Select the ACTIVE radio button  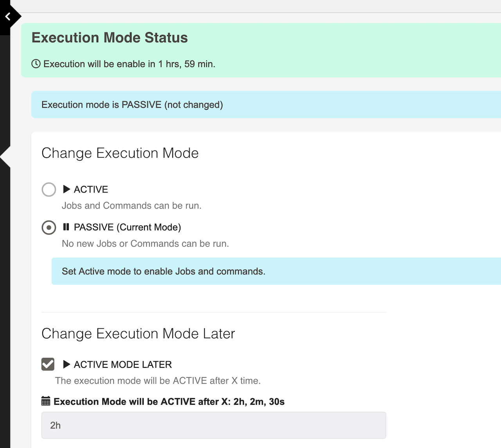[x=49, y=189]
